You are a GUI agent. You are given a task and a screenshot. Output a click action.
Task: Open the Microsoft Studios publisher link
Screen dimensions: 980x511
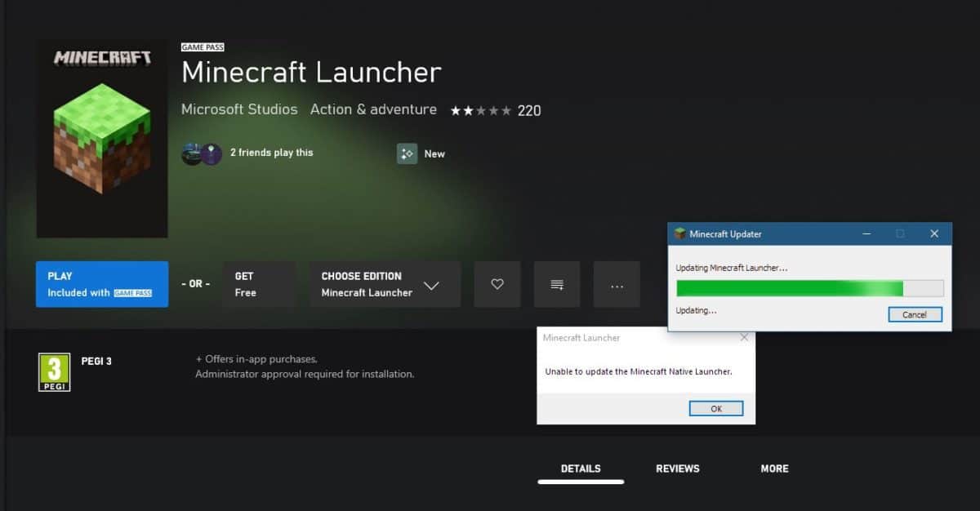pos(239,109)
